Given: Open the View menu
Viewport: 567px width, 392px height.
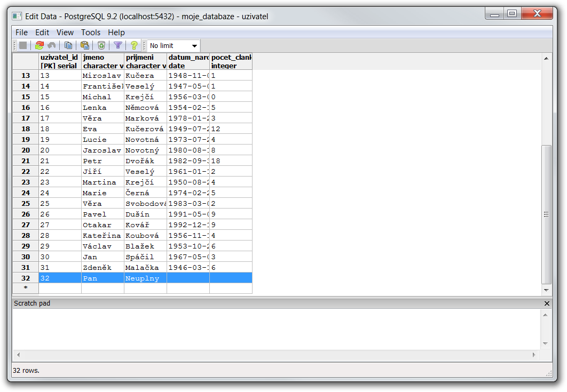Looking at the screenshot, I should pos(65,33).
